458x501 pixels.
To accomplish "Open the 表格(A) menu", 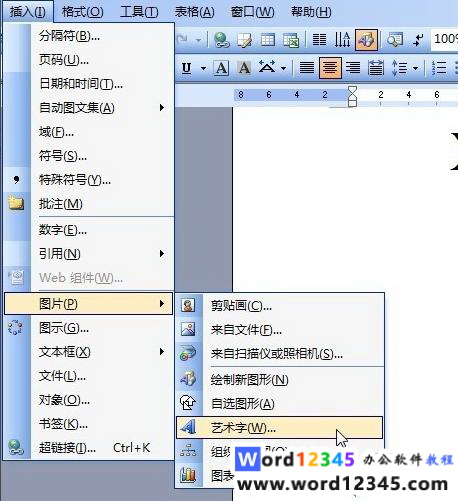I will click(x=195, y=12).
